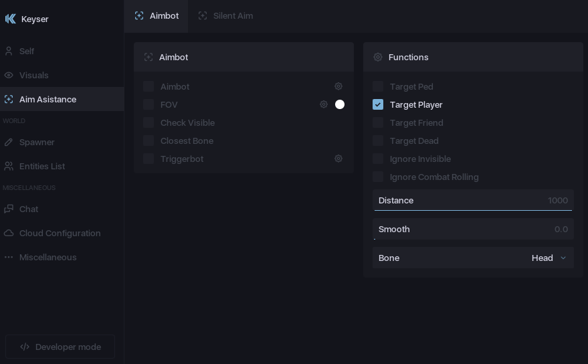
Task: Switch to the Silent Aim tab
Action: coord(225,15)
